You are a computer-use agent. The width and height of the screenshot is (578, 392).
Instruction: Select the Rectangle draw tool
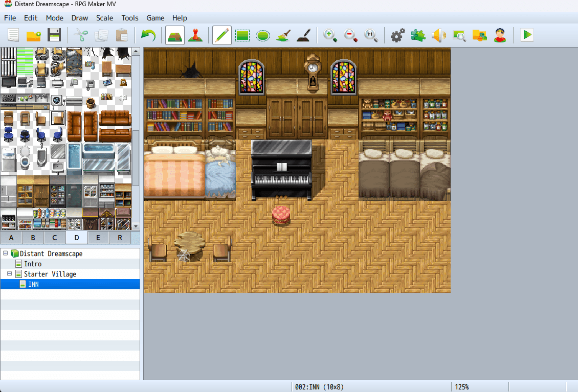coord(242,35)
